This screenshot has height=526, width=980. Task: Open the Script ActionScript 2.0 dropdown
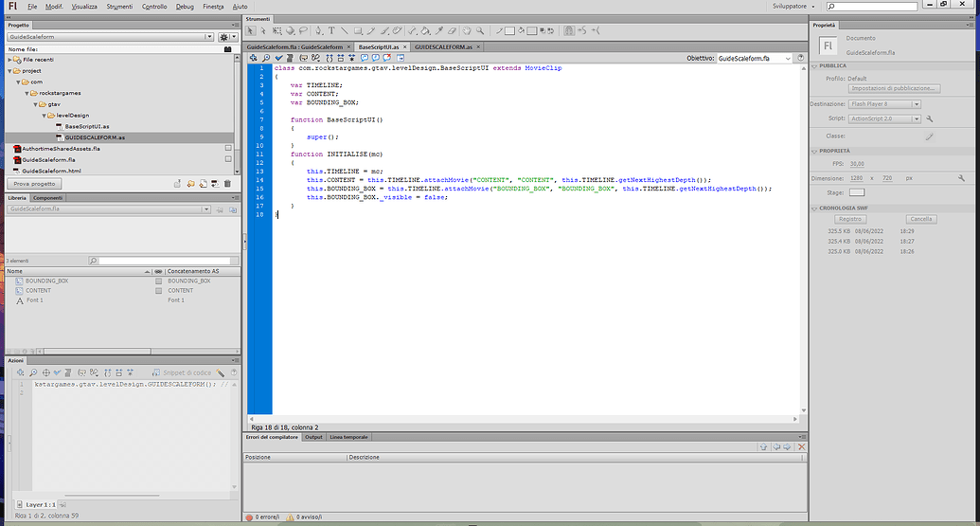(884, 118)
